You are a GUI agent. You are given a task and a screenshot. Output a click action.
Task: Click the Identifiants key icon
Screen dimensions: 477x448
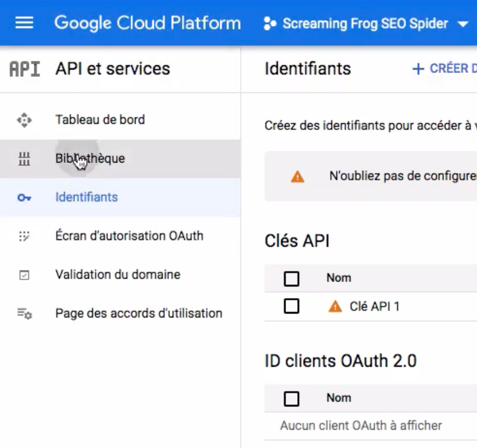tap(24, 197)
